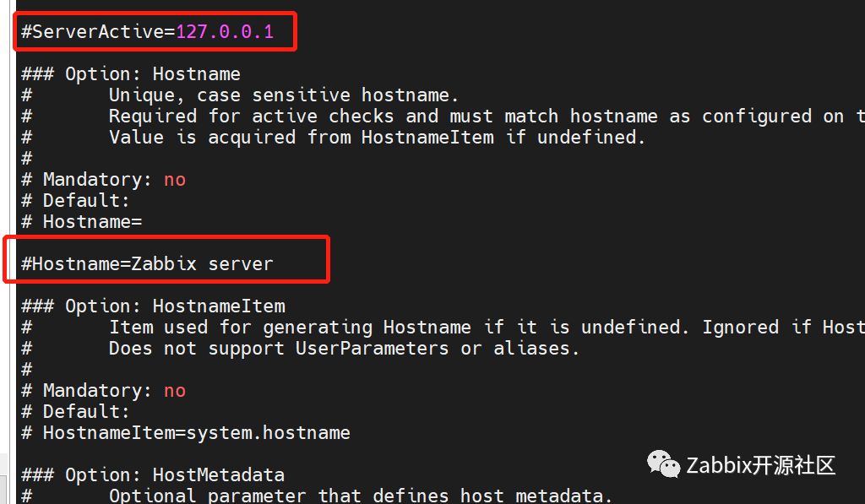
Task: Click the '### Option: HostnameItem' heading line
Action: 154,306
